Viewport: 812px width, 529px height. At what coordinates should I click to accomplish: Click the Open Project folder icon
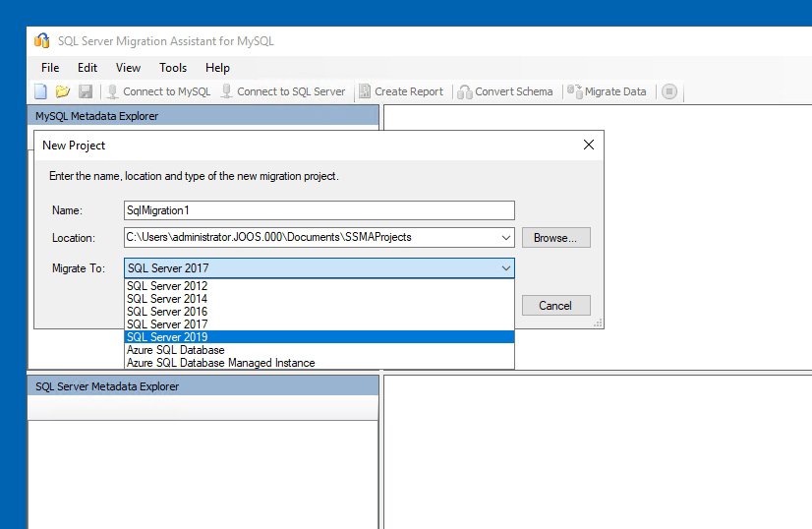coord(63,91)
